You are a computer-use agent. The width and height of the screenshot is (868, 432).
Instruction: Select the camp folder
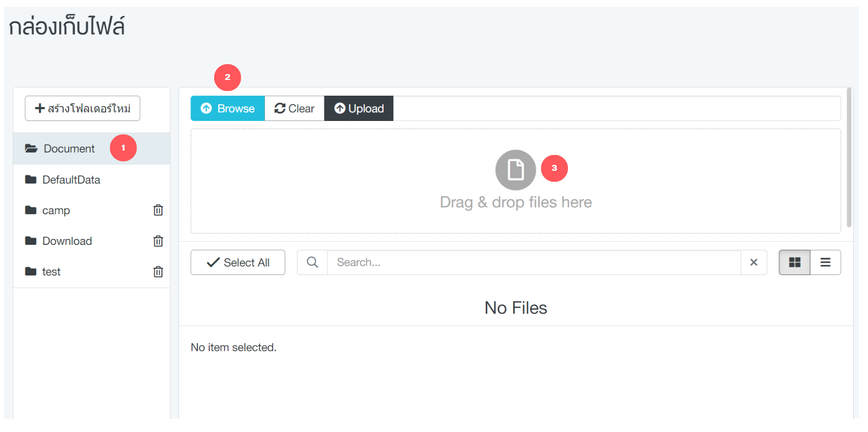point(56,210)
